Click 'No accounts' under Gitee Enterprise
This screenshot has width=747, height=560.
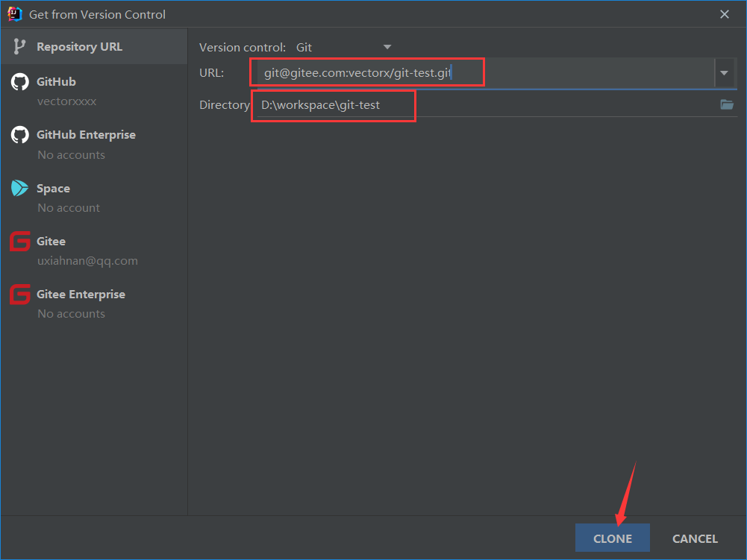tap(72, 314)
